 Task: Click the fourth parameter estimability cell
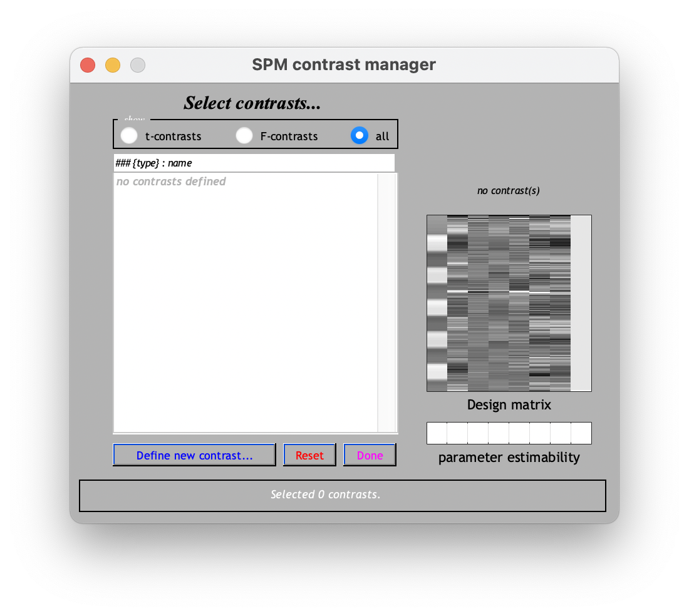tap(499, 433)
